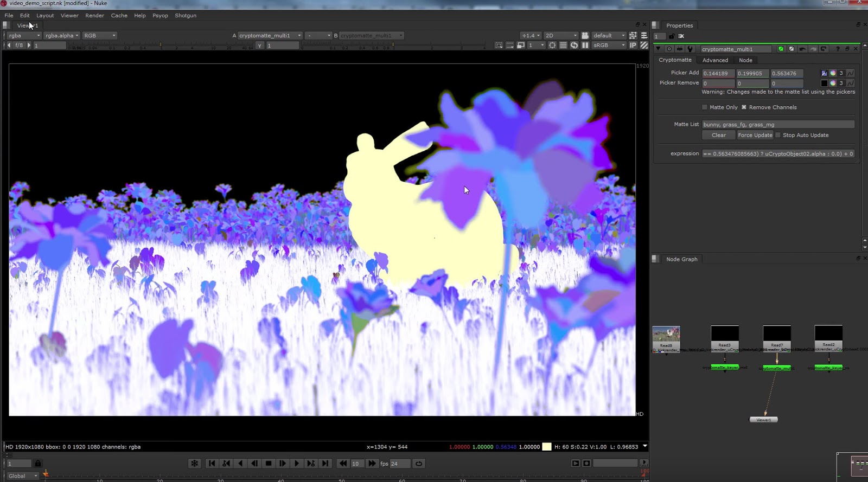This screenshot has height=482, width=868.
Task: Click the Picker Add animation curve icon
Action: (851, 73)
